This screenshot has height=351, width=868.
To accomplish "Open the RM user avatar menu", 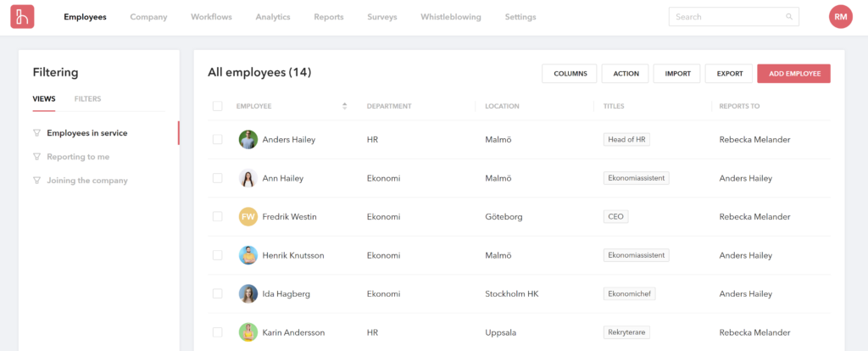I will pyautogui.click(x=840, y=17).
